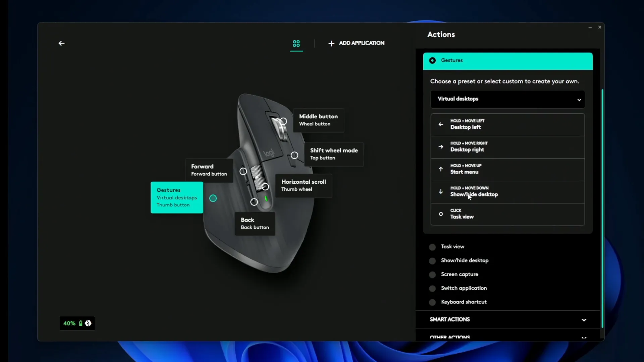Click the plus icon beside Add Application
This screenshot has height=362, width=644.
click(331, 44)
